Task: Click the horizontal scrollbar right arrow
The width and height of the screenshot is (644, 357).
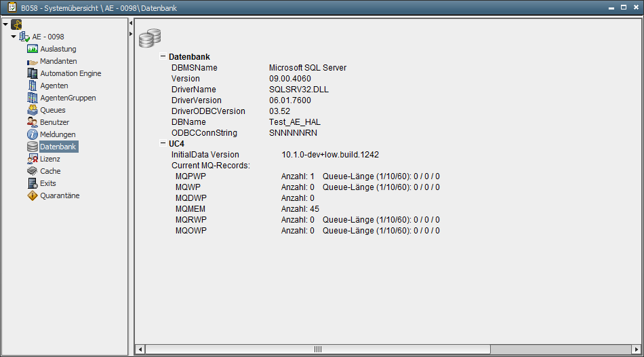Action: (635, 349)
